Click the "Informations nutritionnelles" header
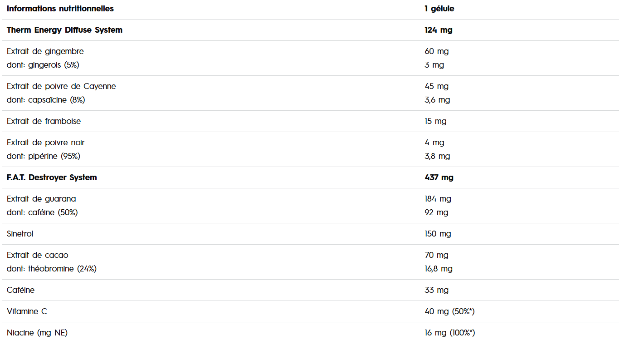 (x=60, y=9)
